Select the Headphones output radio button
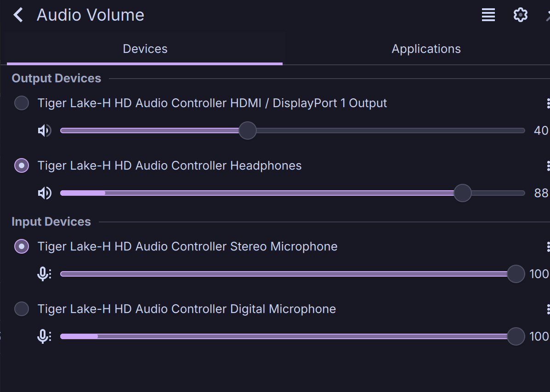 point(22,165)
